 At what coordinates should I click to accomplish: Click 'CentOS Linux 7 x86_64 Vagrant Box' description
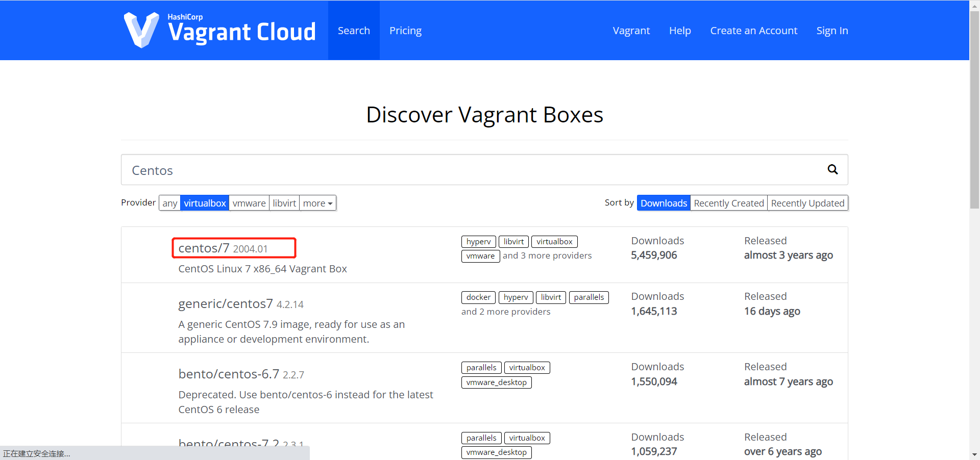(262, 269)
